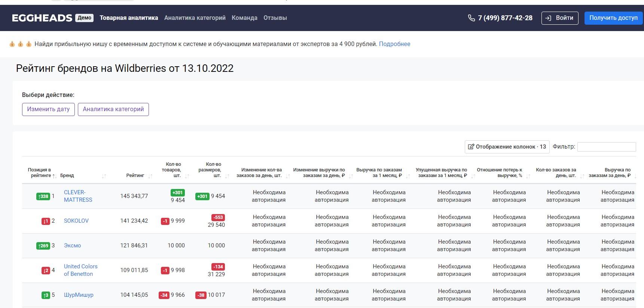
Task: Click the -34 badge in ШурМишур row
Action: tap(164, 295)
